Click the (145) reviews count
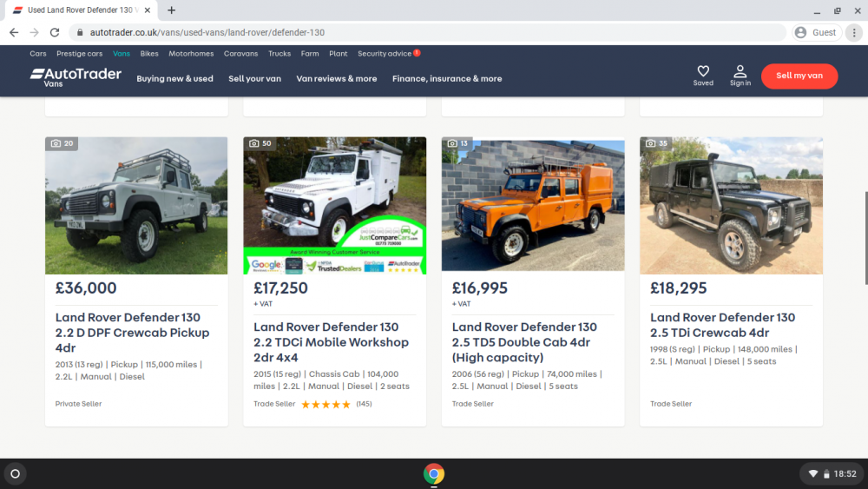 click(364, 404)
